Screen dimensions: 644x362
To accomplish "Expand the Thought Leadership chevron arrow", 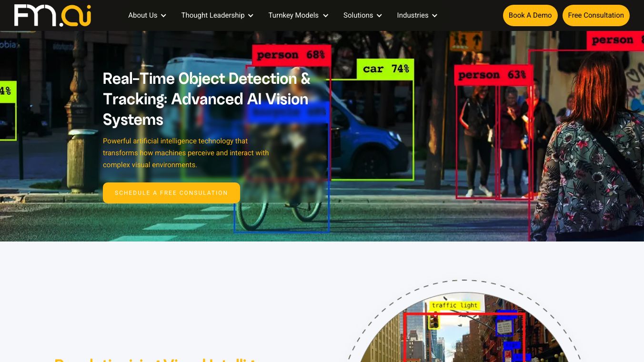I will (251, 16).
